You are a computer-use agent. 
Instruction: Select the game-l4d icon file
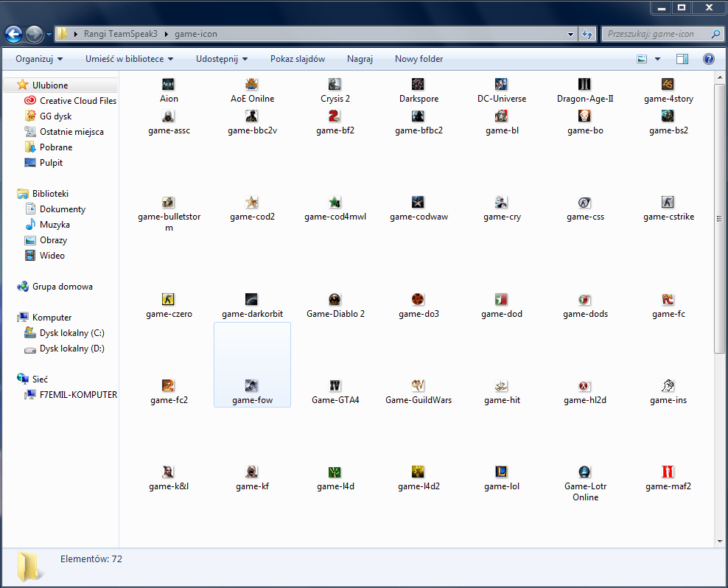335,478
